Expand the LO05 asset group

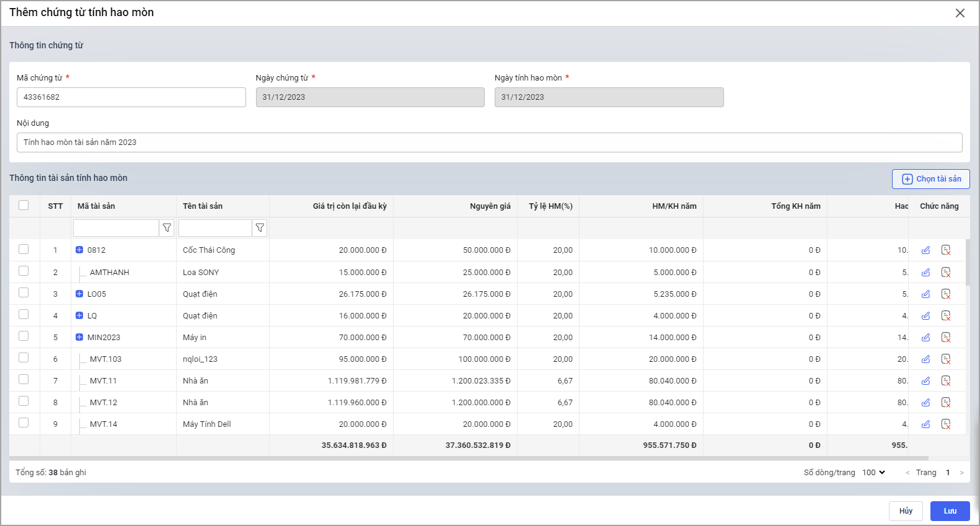(x=79, y=294)
